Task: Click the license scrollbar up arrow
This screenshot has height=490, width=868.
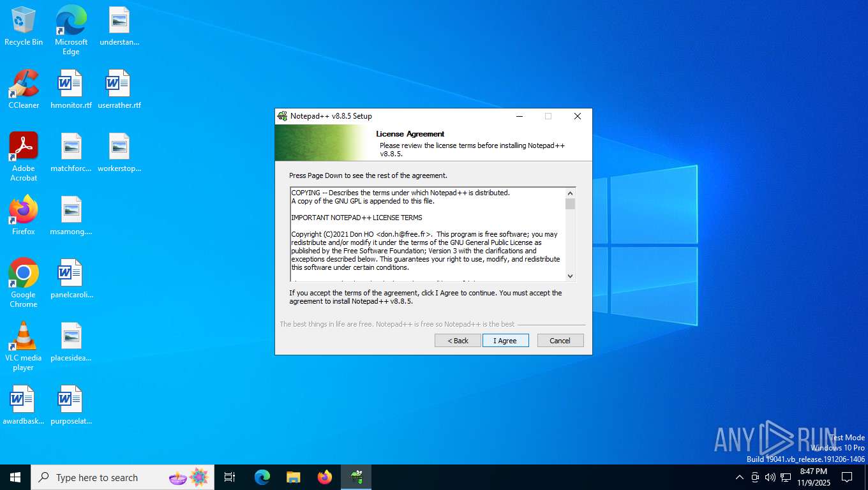Action: click(x=570, y=193)
